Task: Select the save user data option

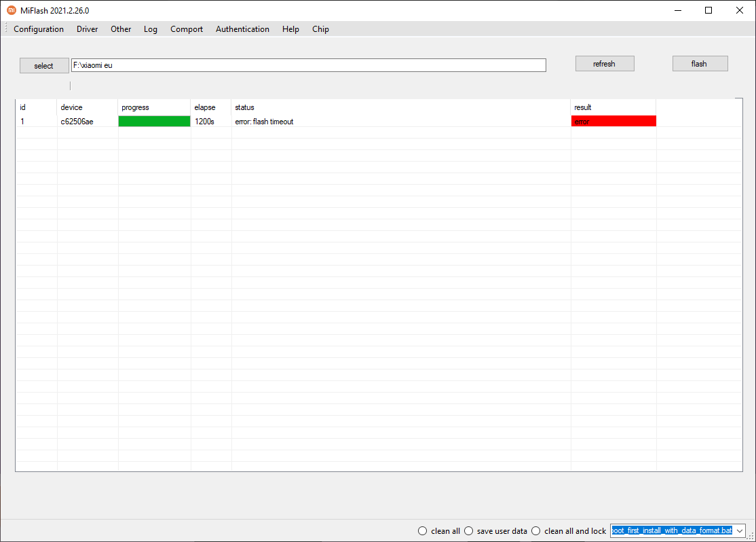Action: (x=468, y=531)
